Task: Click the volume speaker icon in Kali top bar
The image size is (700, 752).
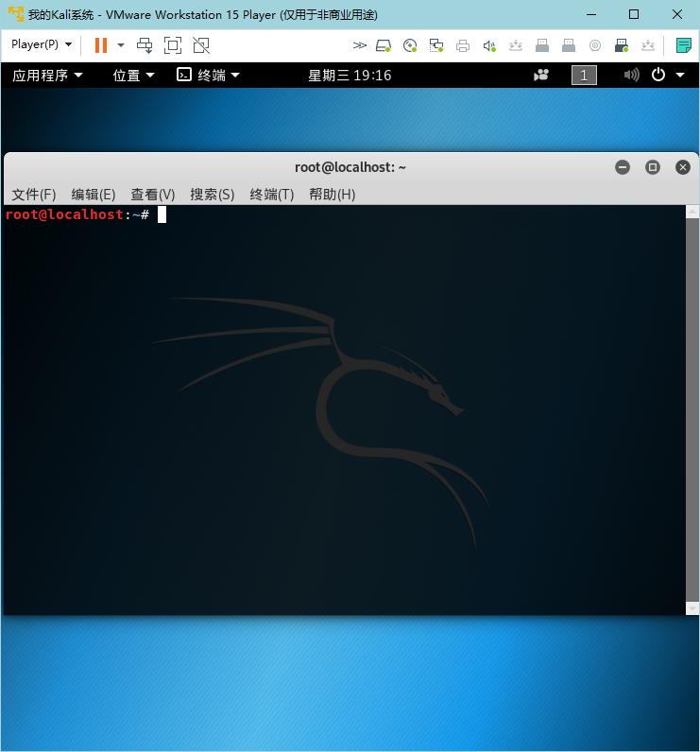Action: point(631,75)
